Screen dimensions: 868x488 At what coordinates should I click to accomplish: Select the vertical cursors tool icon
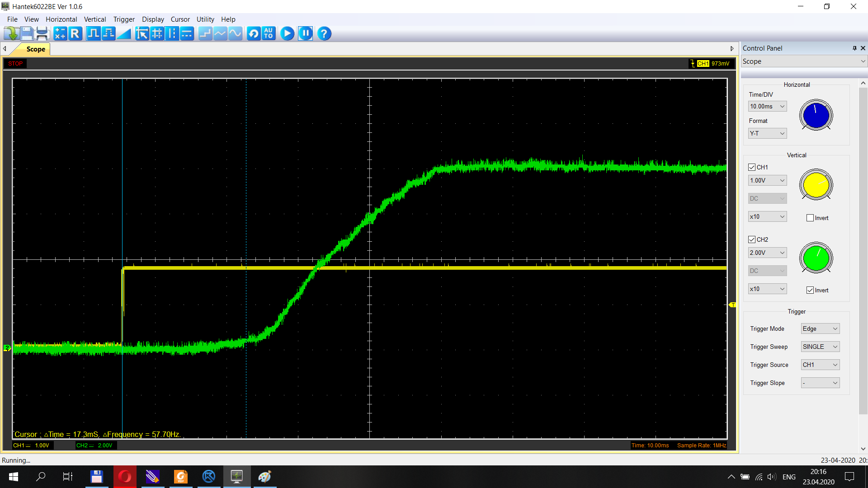[172, 33]
